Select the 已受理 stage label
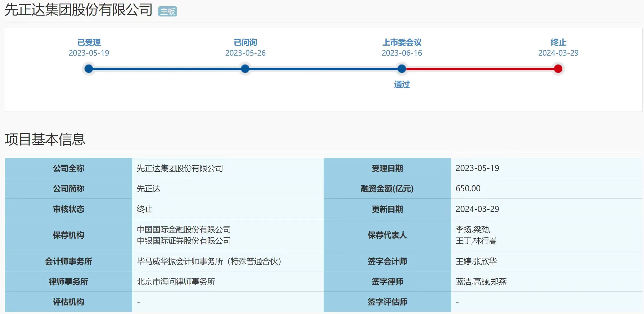Viewport: 644px width, 314px height. click(89, 42)
